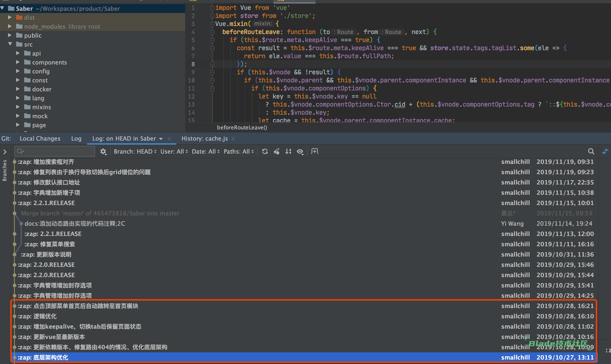Viewport: 611px width, 364px height.
Task: Click the Cherry-pick icon in the log toolbar
Action: [x=277, y=151]
